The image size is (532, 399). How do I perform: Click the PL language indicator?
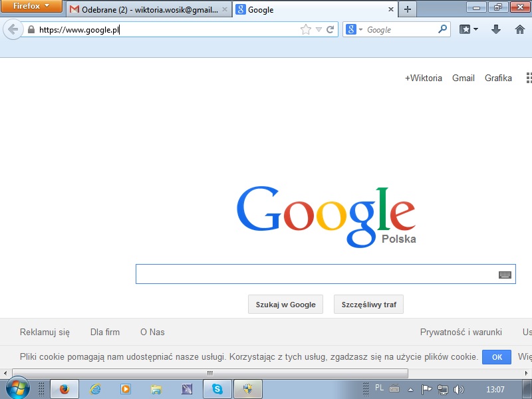(379, 388)
